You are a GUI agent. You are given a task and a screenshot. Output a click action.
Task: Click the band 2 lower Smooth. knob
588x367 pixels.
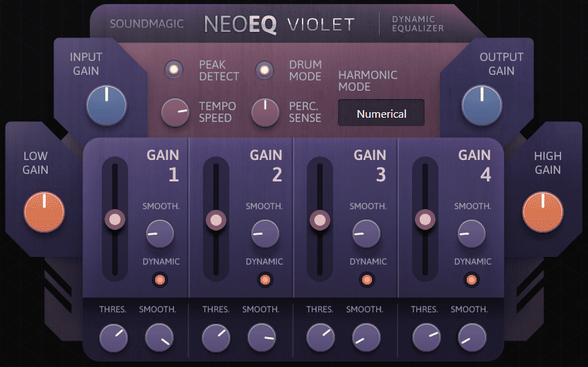click(x=262, y=338)
